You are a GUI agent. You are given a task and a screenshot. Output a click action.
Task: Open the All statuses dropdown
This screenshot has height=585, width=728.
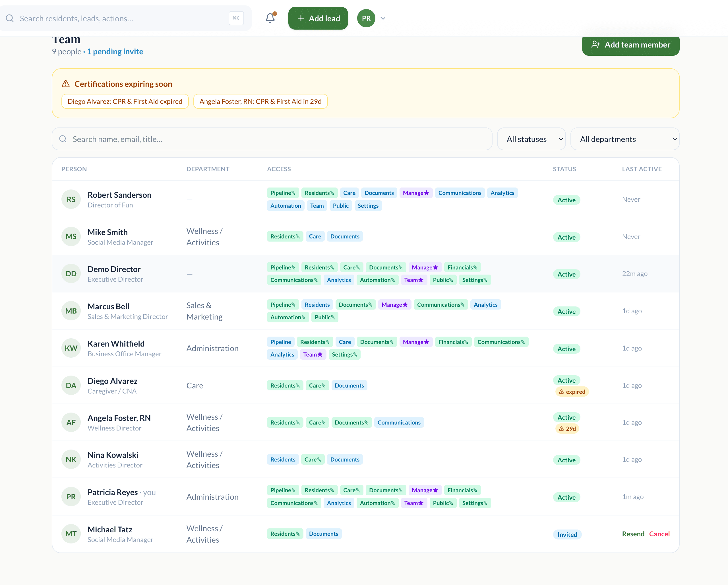[531, 139]
